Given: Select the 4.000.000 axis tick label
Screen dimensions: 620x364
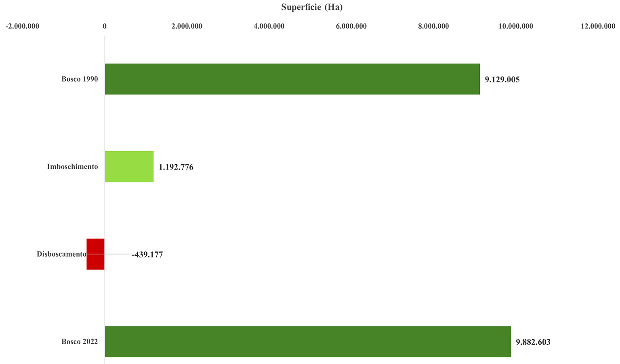Looking at the screenshot, I should [x=269, y=26].
